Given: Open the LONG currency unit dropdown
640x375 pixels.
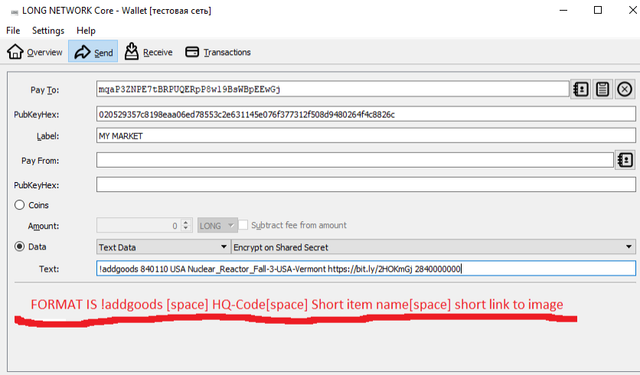Looking at the screenshot, I should coord(218,225).
